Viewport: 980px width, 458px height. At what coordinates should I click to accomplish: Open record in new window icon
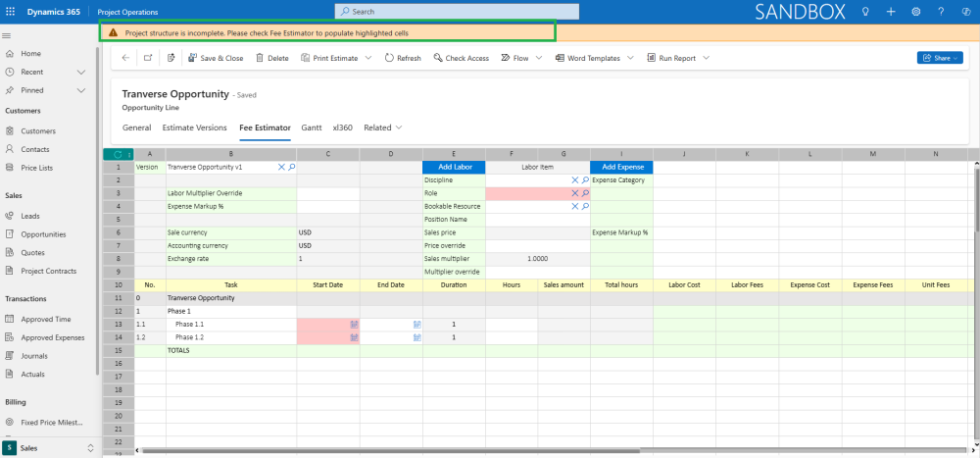[148, 58]
